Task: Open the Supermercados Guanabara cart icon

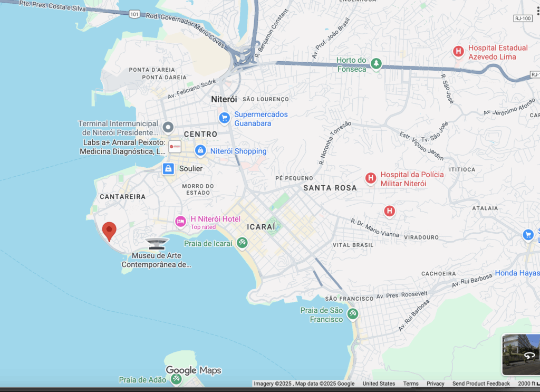Action: (225, 117)
